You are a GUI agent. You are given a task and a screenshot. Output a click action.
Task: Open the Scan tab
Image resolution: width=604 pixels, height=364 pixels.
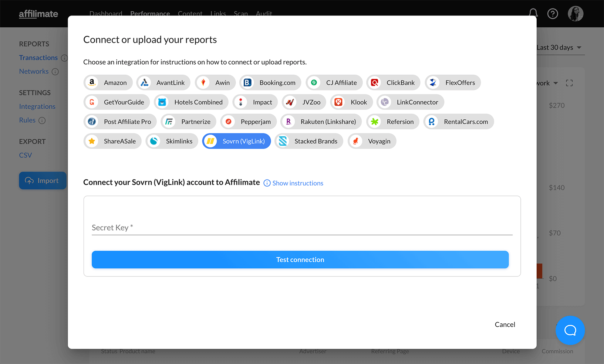coord(241,14)
